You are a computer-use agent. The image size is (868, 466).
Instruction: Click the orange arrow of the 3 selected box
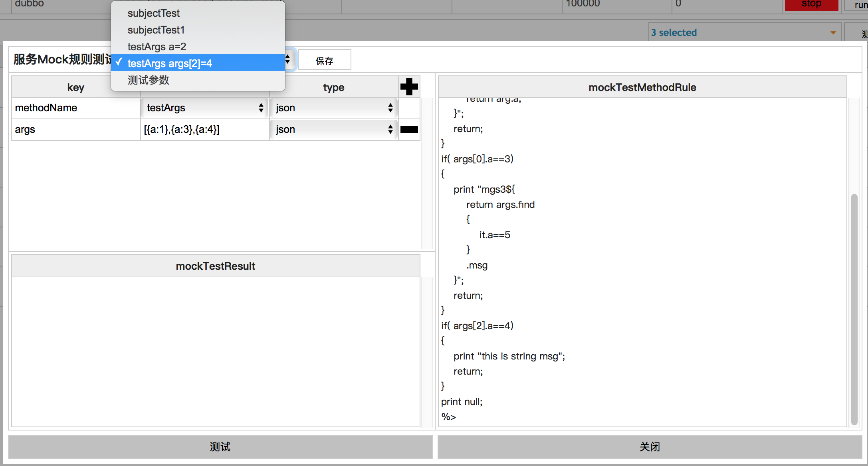[833, 33]
